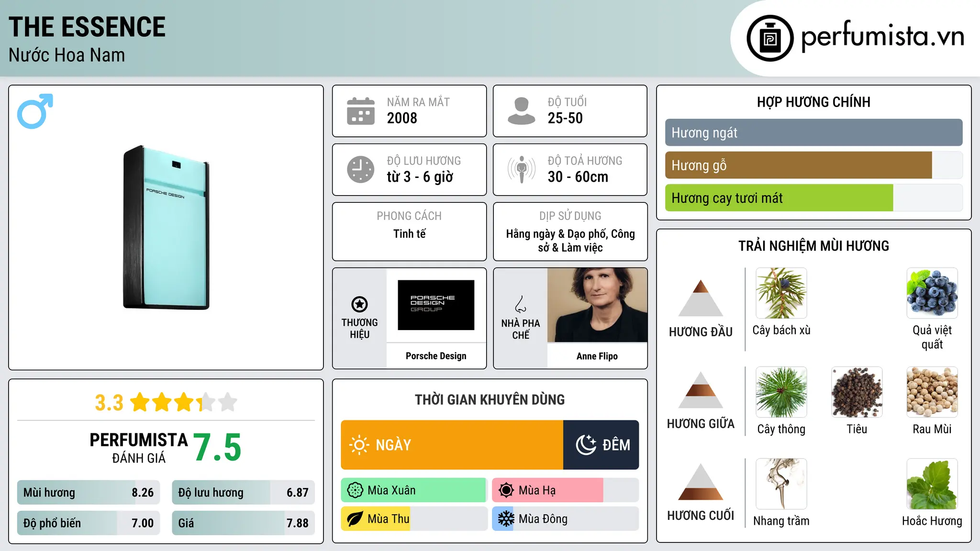Click the Hằng ngày & Dạo phố occasion text
980x551 pixels.
coord(570,241)
